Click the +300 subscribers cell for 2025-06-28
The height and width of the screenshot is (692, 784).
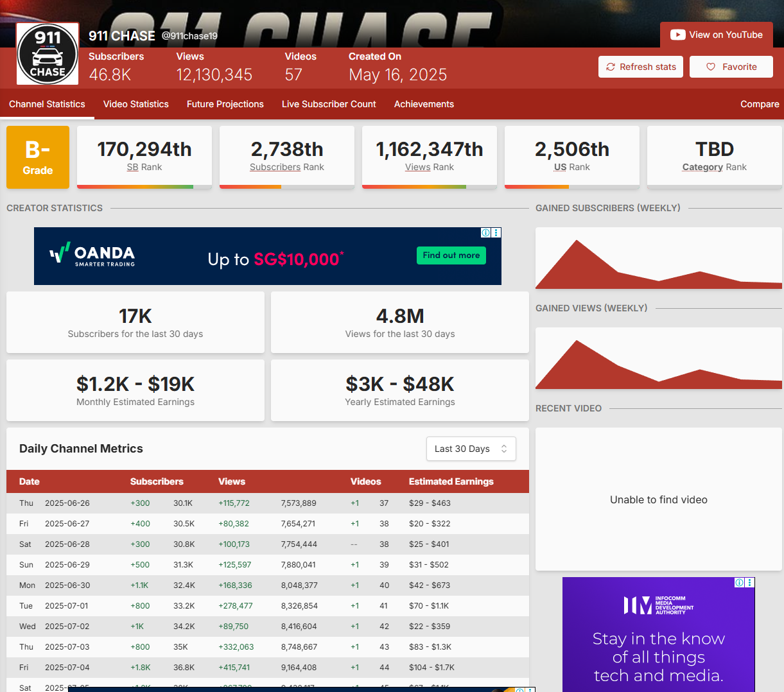pos(140,544)
